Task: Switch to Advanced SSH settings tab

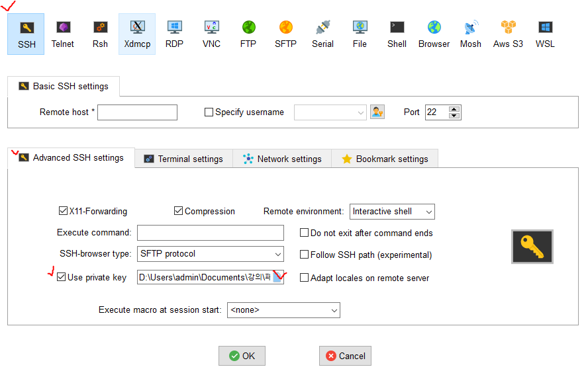Action: (72, 157)
